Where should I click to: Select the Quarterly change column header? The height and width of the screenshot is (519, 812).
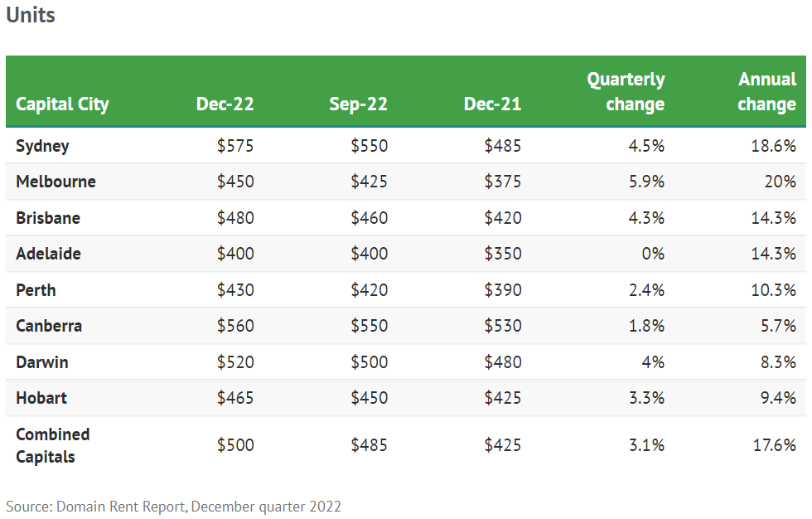[x=626, y=92]
